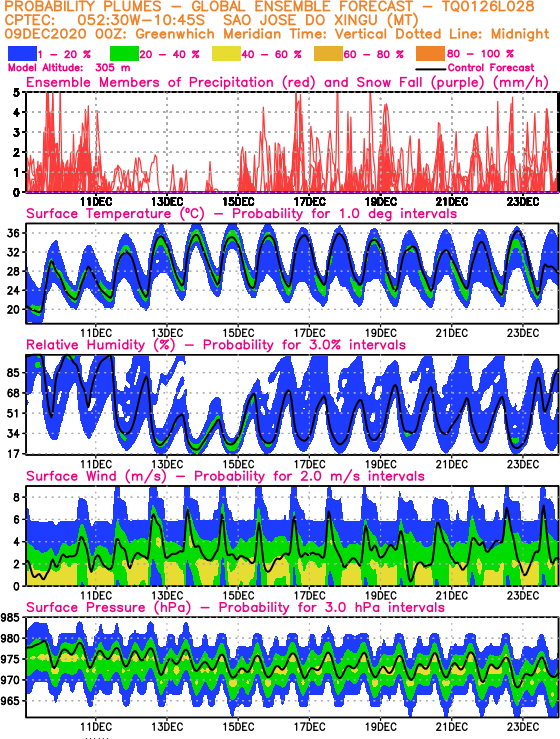Click the black Control Forecast legend line
The width and height of the screenshot is (560, 739).
click(x=431, y=69)
